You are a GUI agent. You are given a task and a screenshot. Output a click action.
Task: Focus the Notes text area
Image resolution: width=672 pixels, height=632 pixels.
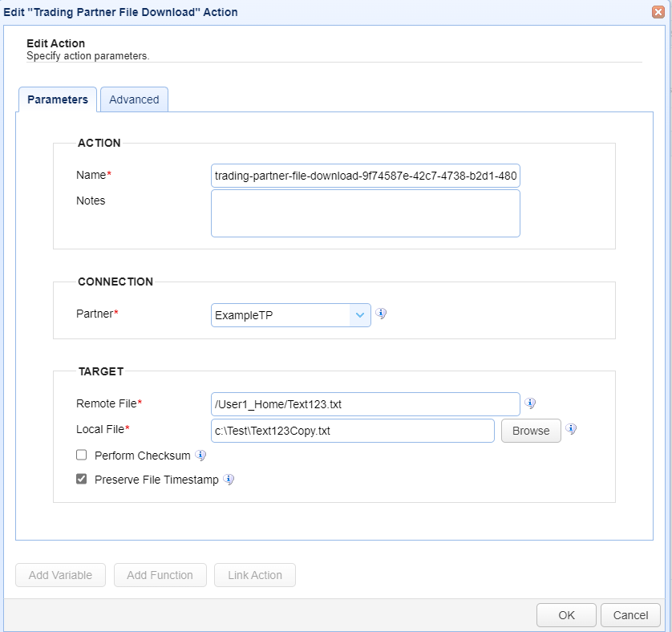pos(366,213)
